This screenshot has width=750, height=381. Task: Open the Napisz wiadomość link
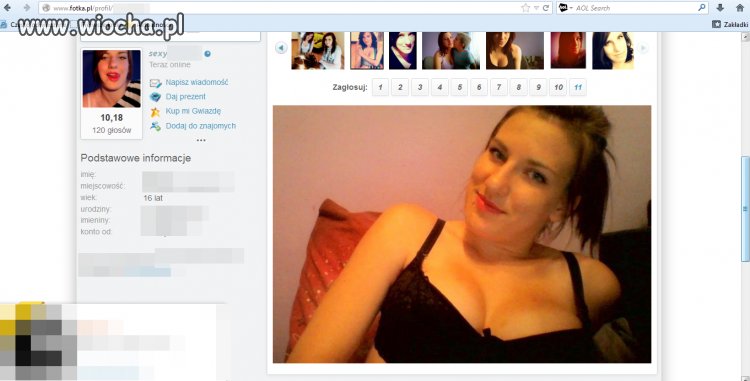click(x=197, y=82)
